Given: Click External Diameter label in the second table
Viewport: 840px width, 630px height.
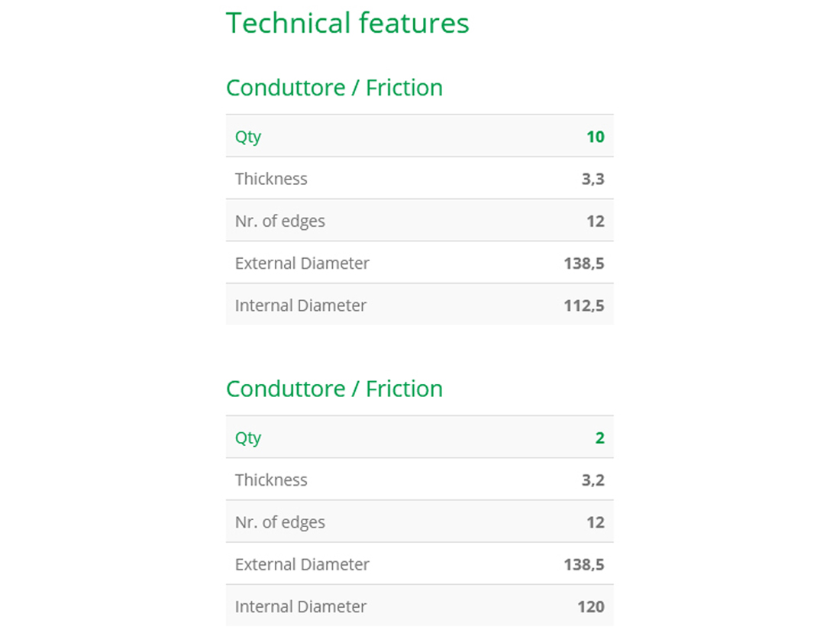Looking at the screenshot, I should pyautogui.click(x=302, y=564).
